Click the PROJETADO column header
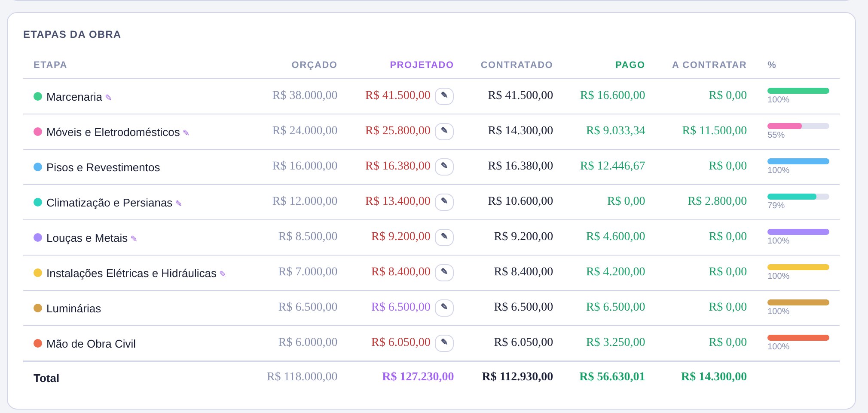The height and width of the screenshot is (413, 868). (422, 65)
